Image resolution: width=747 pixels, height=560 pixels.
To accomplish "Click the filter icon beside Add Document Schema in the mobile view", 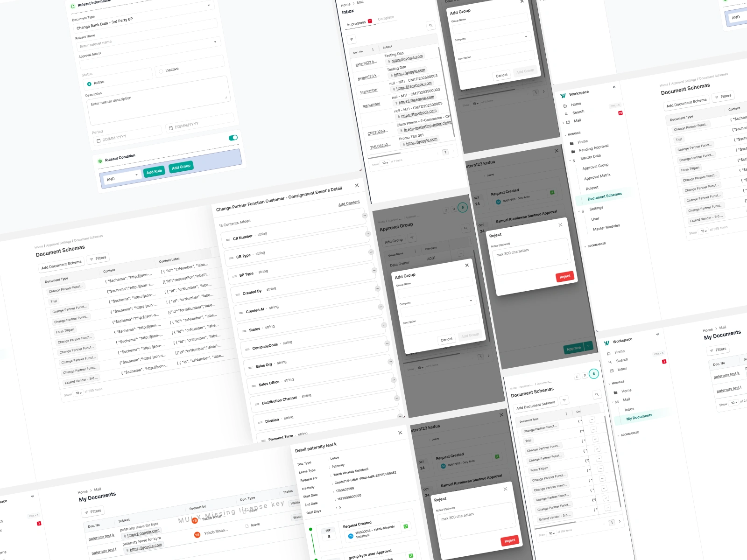I will pyautogui.click(x=564, y=400).
